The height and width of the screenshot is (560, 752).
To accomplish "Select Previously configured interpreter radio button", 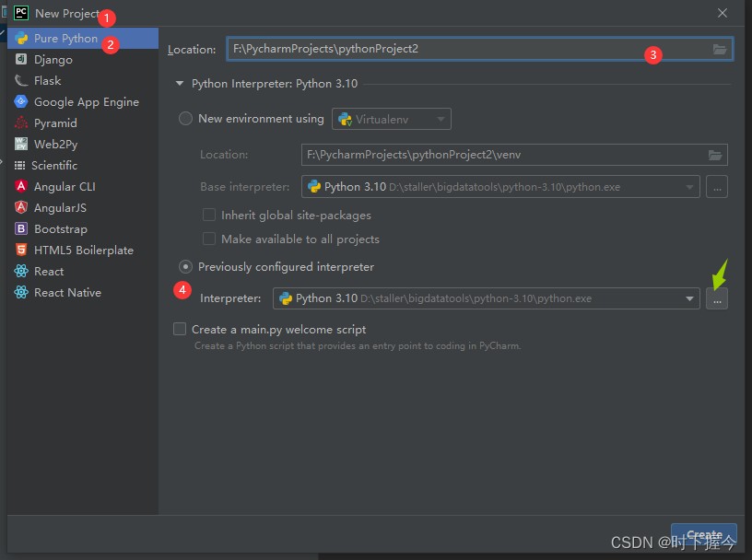I will (x=185, y=266).
